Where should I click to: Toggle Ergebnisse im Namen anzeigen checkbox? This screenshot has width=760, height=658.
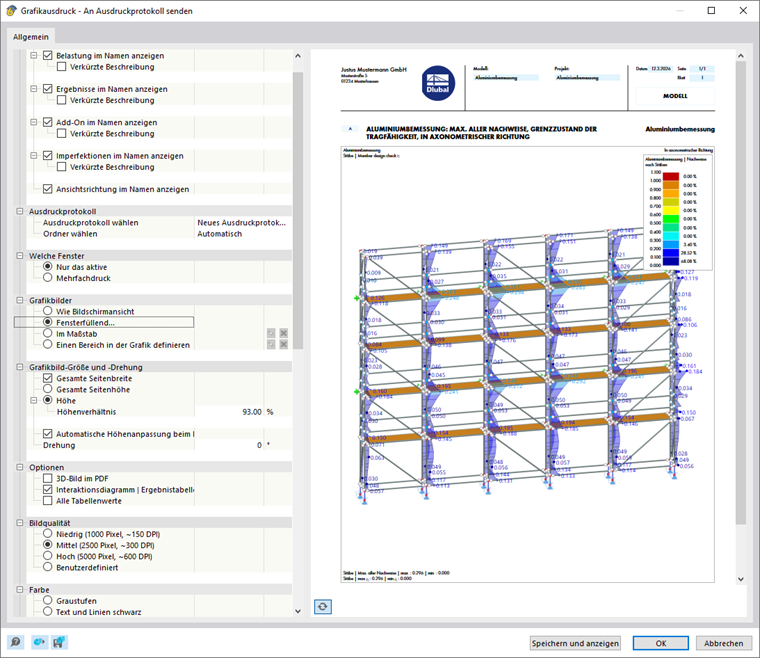48,89
